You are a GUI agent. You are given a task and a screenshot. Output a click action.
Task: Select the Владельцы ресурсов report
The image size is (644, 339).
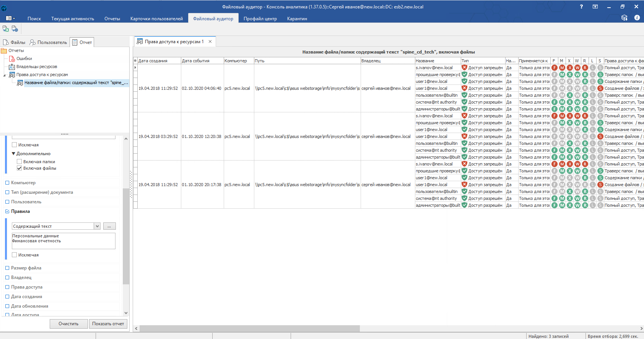pyautogui.click(x=37, y=67)
